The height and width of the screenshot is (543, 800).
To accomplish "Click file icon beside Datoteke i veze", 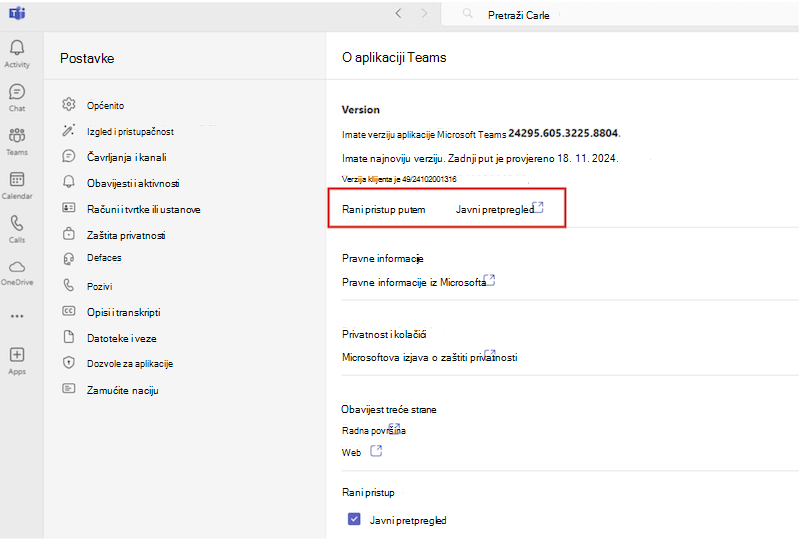I will pos(69,337).
